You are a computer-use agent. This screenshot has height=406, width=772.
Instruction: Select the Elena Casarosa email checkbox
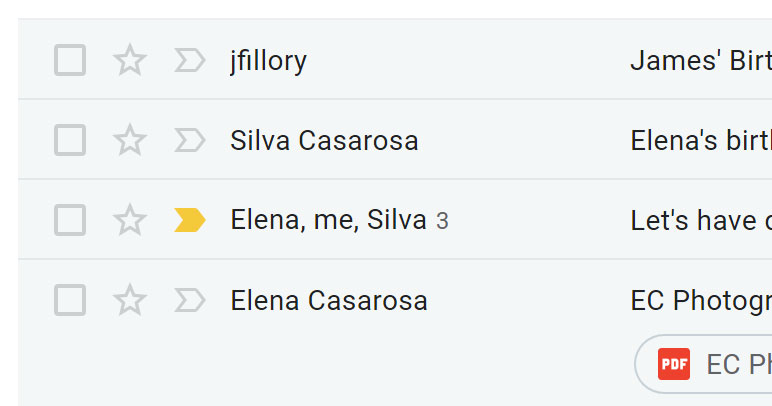pyautogui.click(x=70, y=300)
